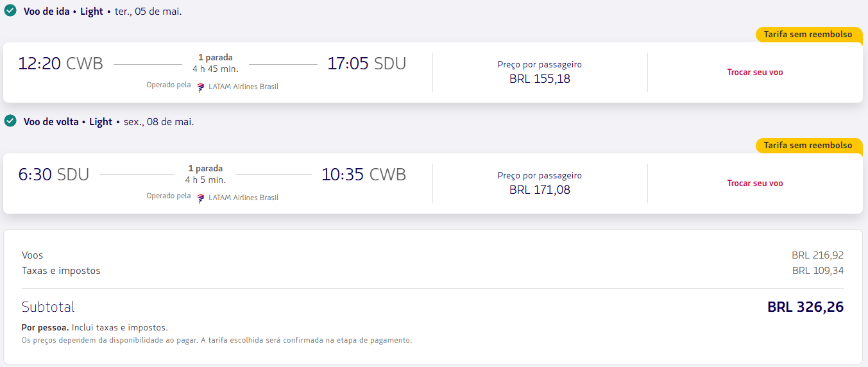
Task: Click the LATAM logo on the outbound flight
Action: [x=201, y=87]
